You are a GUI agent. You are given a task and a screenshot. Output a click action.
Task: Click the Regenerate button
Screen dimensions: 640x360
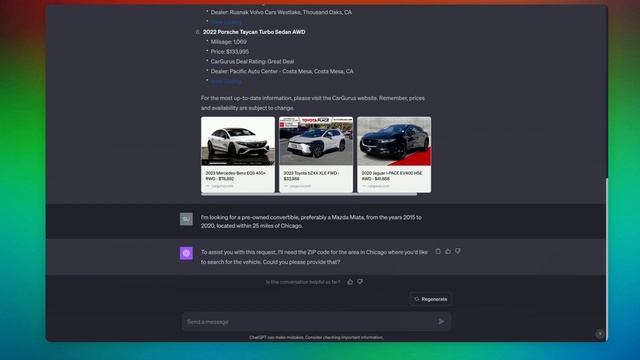[431, 299]
